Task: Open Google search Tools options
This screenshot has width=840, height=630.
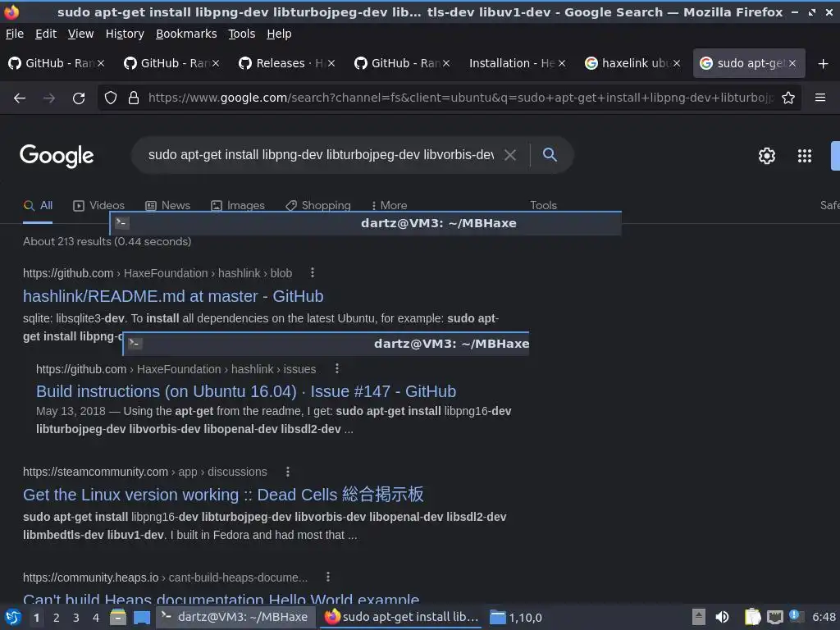Action: 543,206
